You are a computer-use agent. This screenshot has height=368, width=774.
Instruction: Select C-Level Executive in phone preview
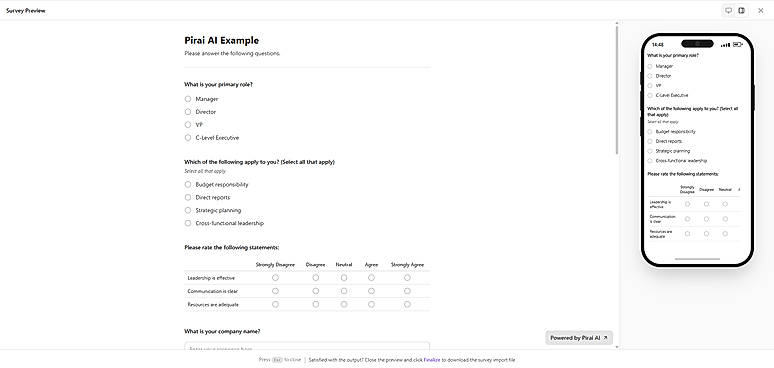coord(650,95)
